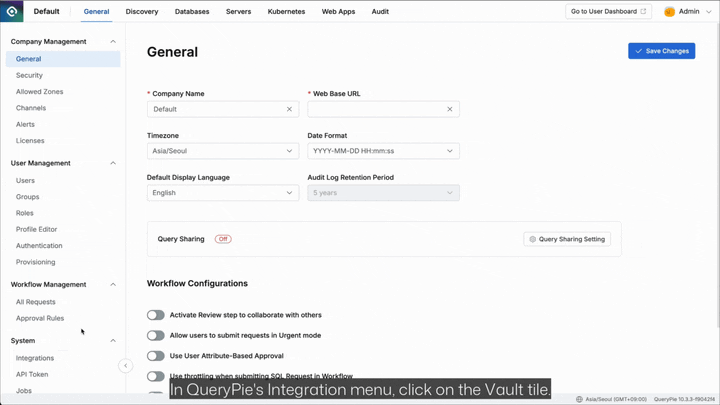Open Jobs in the sidebar
Screen dimensions: 720x405
24,391
